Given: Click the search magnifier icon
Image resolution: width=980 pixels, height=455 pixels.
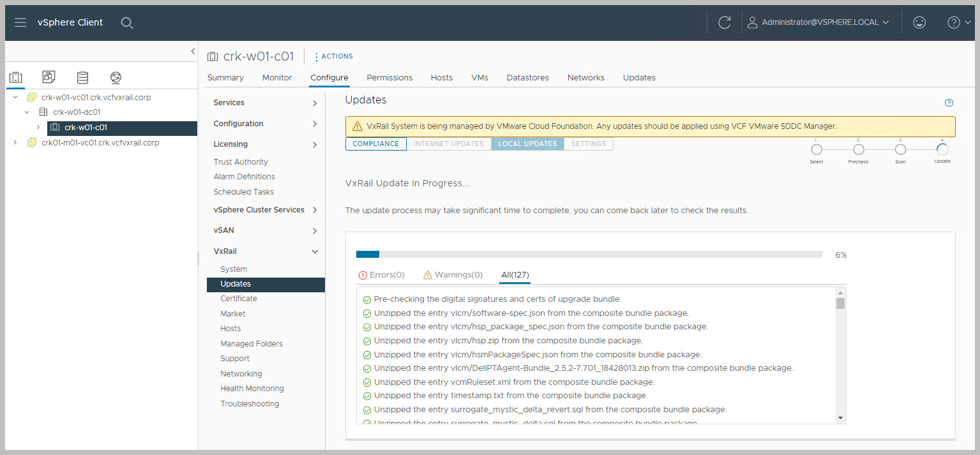Looking at the screenshot, I should pos(127,23).
